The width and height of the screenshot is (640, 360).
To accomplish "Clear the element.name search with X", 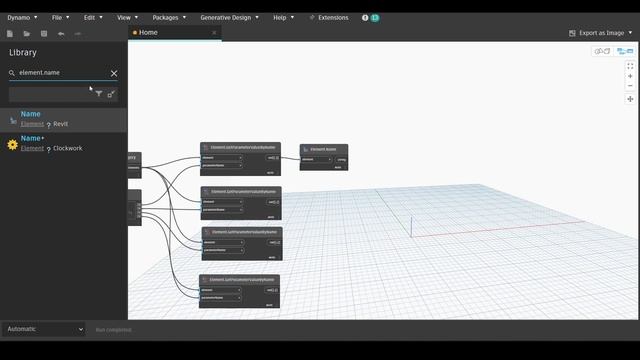I will pos(114,73).
